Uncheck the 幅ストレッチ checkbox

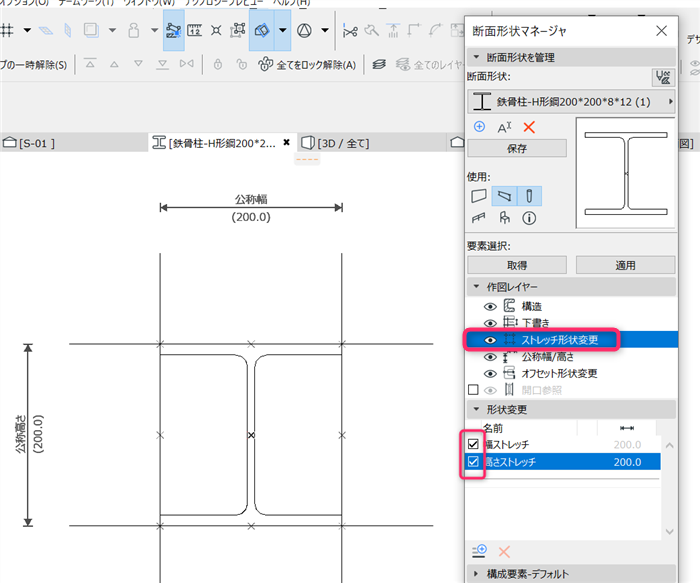pos(473,444)
